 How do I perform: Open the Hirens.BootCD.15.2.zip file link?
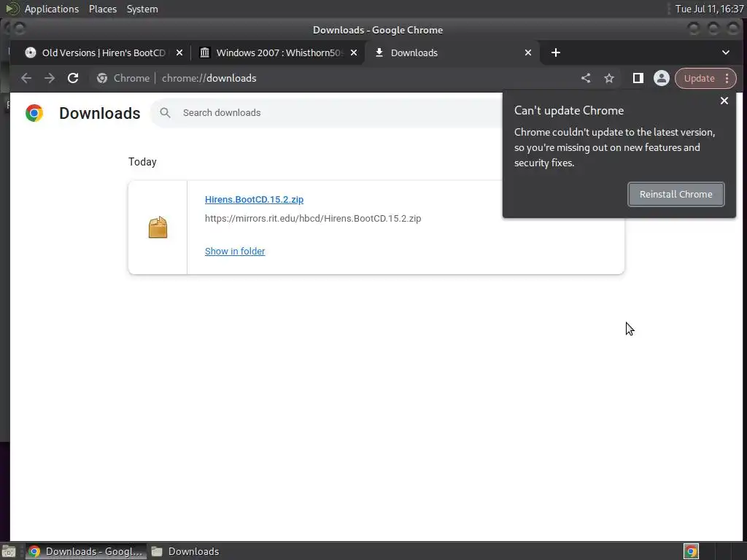coord(254,200)
